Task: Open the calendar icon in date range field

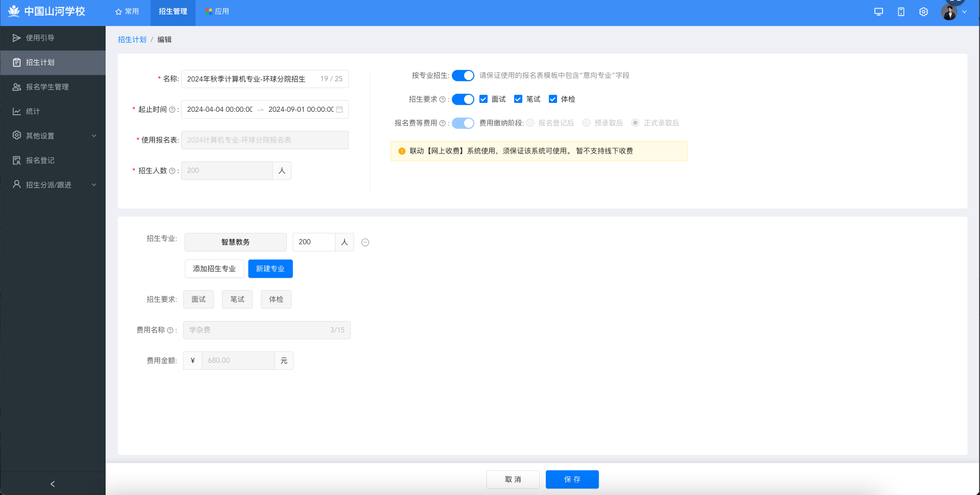Action: coord(339,109)
